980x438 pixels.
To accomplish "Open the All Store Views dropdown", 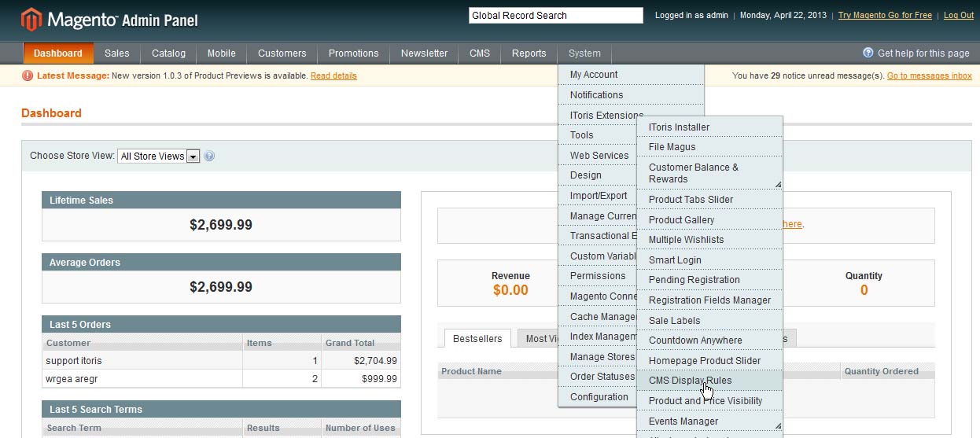I will (x=159, y=156).
